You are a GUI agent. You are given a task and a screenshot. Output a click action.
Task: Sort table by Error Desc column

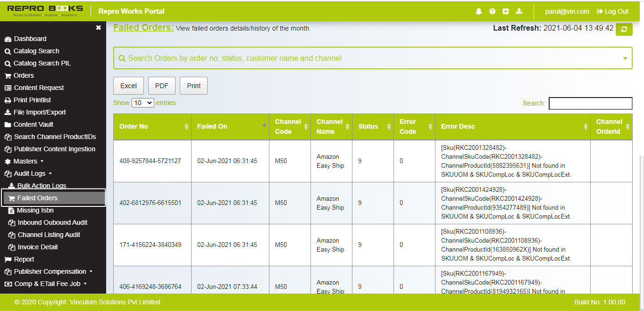tap(585, 126)
